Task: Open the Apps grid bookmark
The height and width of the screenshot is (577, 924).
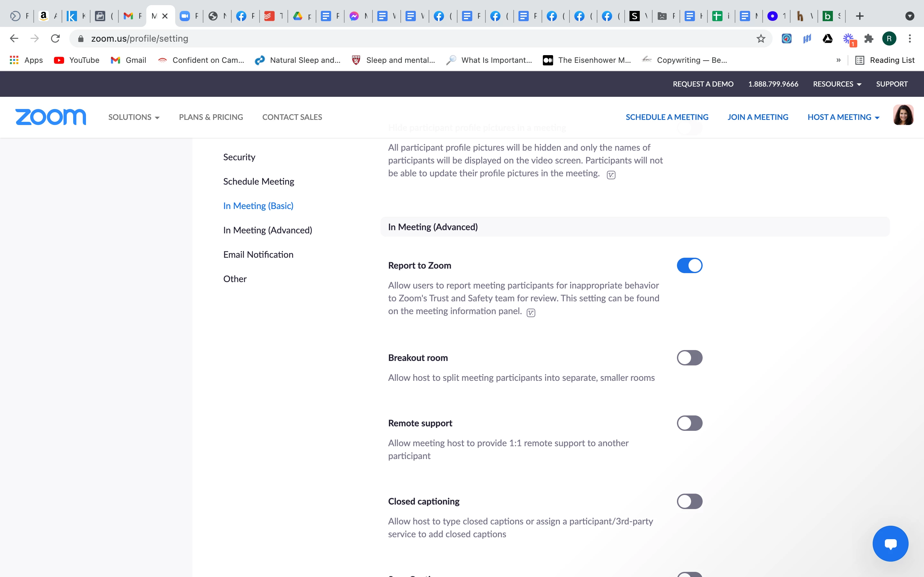Action: pos(26,60)
